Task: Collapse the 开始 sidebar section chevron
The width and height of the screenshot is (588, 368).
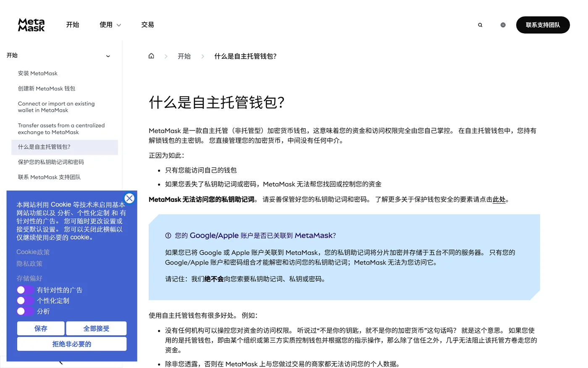Action: (108, 56)
